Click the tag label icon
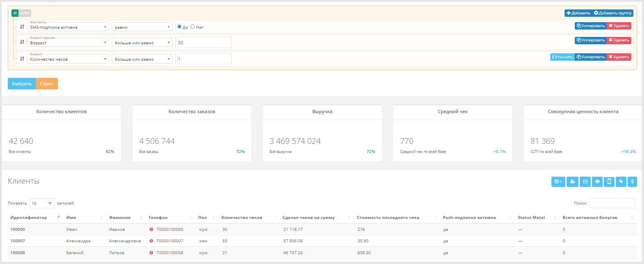Image resolution: width=644 pixels, height=264 pixels. click(621, 182)
